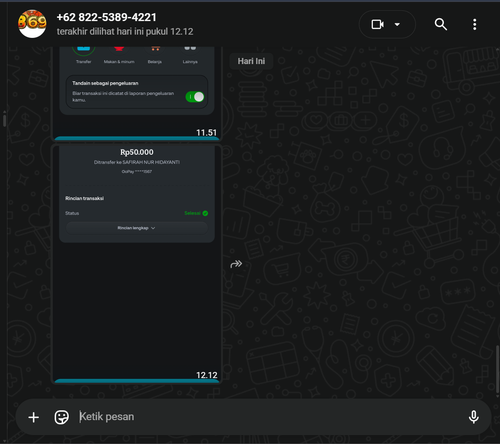This screenshot has height=444, width=500.
Task: Toggle Tandain sebagai pengeluaran switch in image
Action: (195, 97)
